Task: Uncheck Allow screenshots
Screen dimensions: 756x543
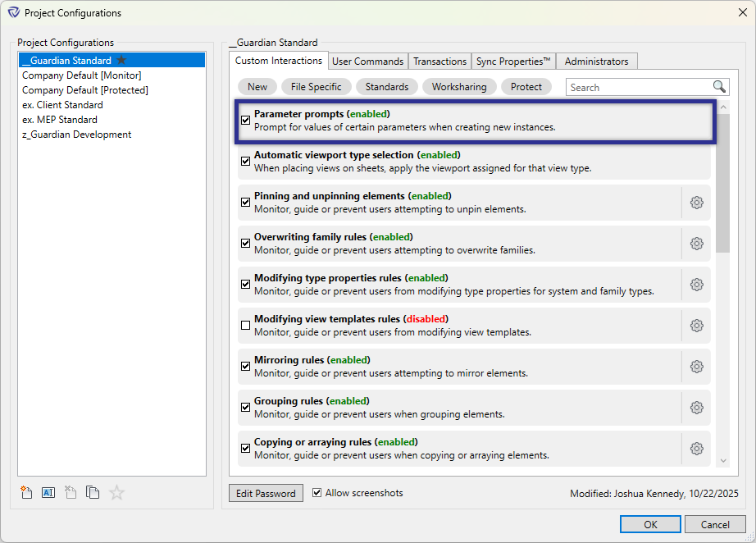Action: pos(317,493)
